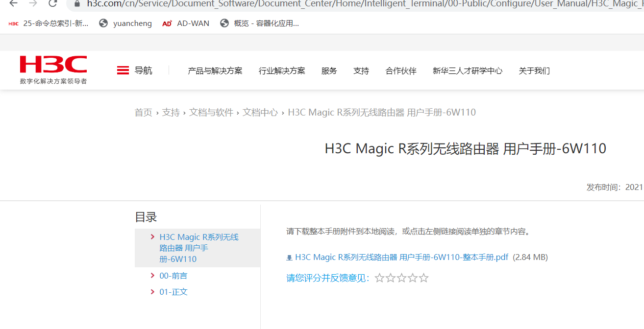Click the PDF download icon

click(289, 258)
